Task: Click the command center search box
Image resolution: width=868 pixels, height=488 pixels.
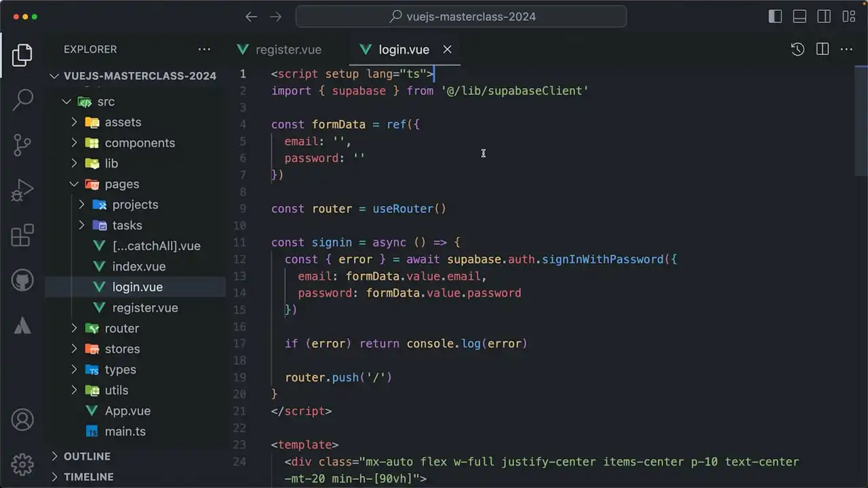Action: point(461,17)
